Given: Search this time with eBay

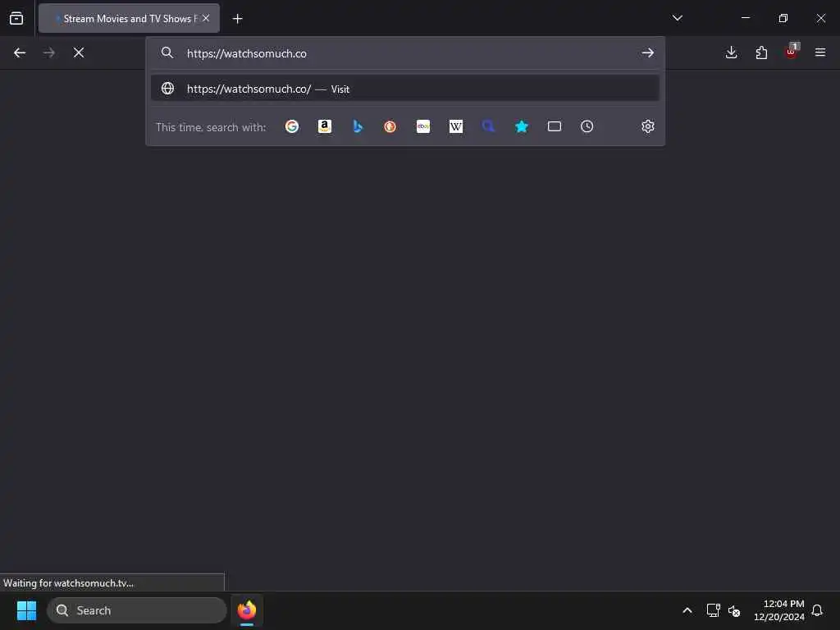Looking at the screenshot, I should [x=423, y=126].
